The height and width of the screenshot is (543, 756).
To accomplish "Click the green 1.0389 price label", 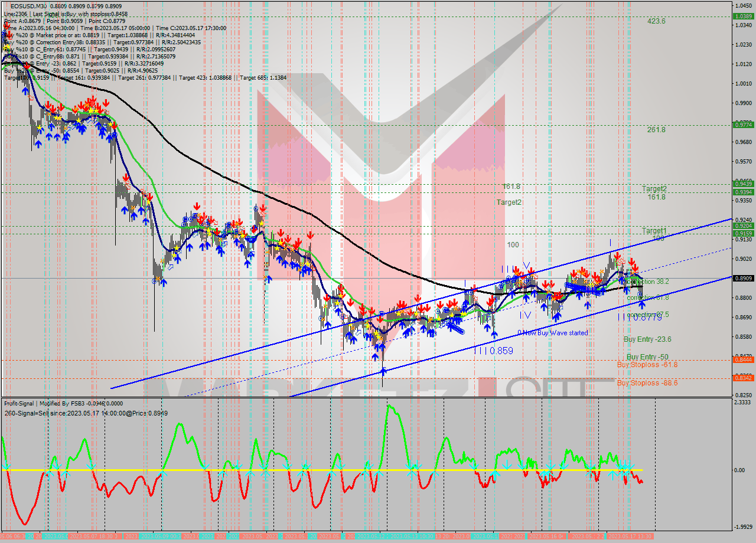I will [742, 17].
